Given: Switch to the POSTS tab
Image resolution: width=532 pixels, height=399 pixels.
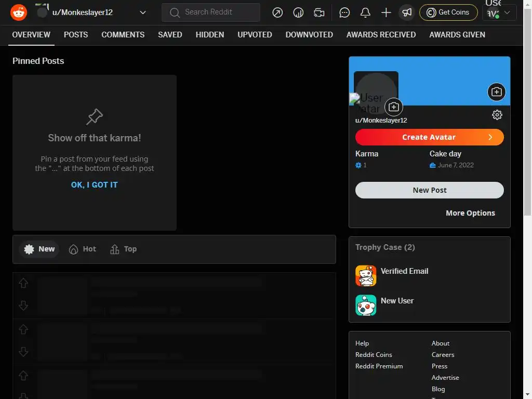Looking at the screenshot, I should coord(76,35).
